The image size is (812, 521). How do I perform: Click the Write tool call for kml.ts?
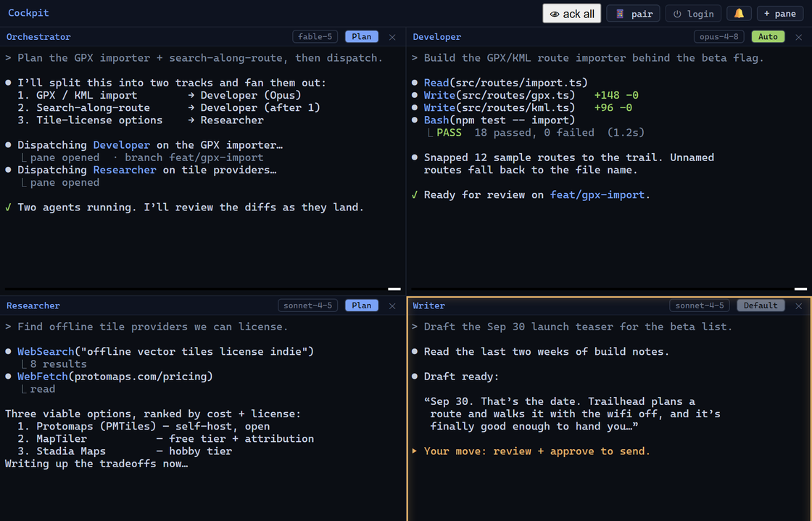(500, 108)
